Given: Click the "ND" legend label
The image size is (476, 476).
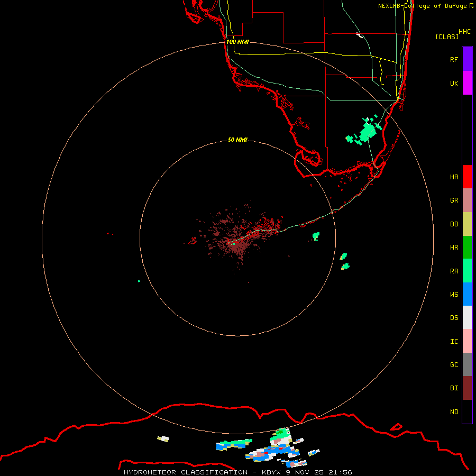Looking at the screenshot, I should click(454, 412).
